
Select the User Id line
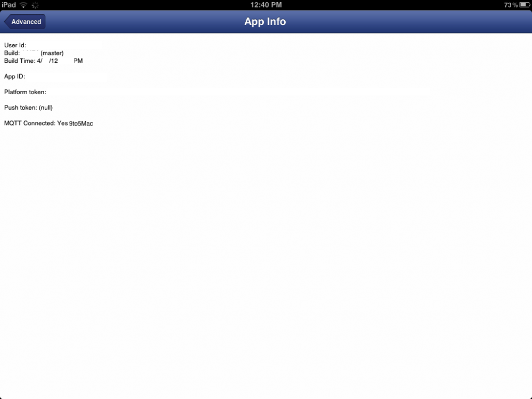[15, 45]
